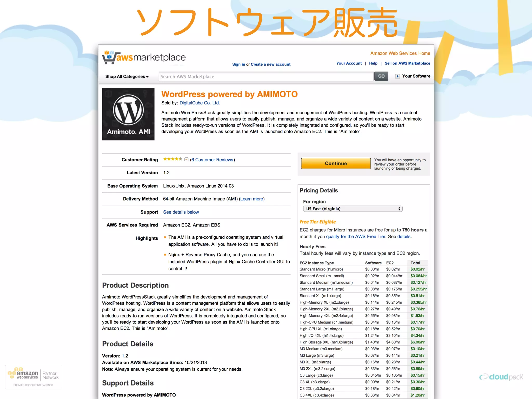The height and width of the screenshot is (399, 532).
Task: Click the Free Tier details link
Action: (x=404, y=237)
